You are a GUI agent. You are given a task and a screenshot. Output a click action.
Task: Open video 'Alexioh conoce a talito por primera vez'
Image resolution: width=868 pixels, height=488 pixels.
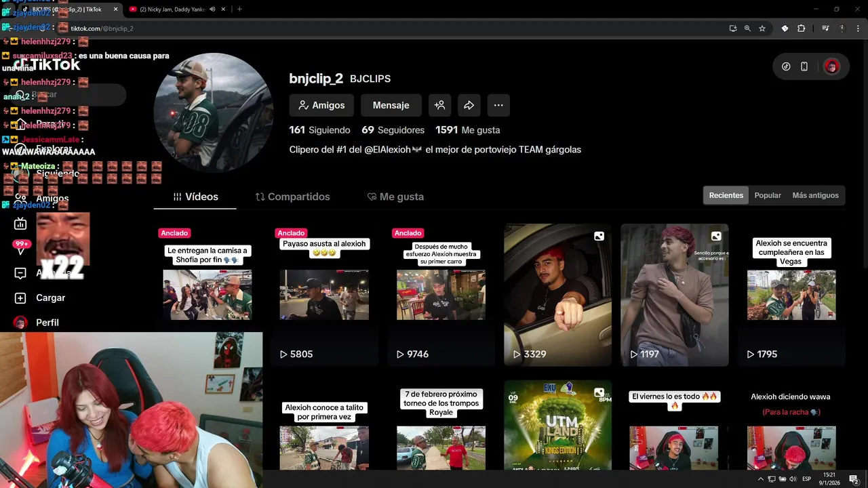[324, 425]
